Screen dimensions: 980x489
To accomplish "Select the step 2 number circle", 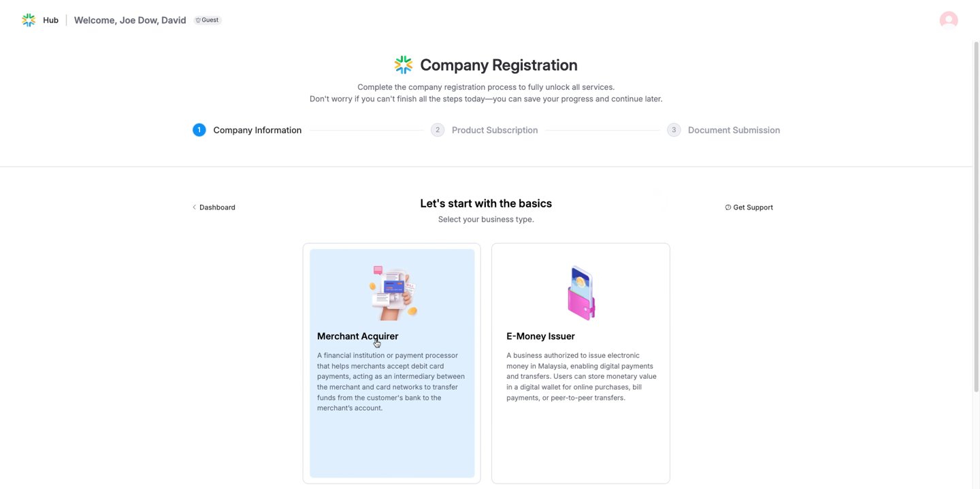I will coord(438,130).
